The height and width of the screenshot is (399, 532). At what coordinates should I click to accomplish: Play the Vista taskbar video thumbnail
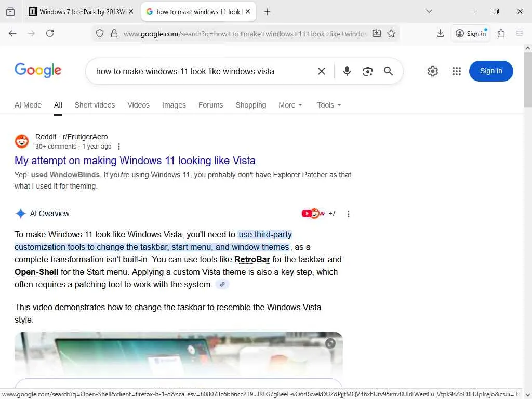179,353
